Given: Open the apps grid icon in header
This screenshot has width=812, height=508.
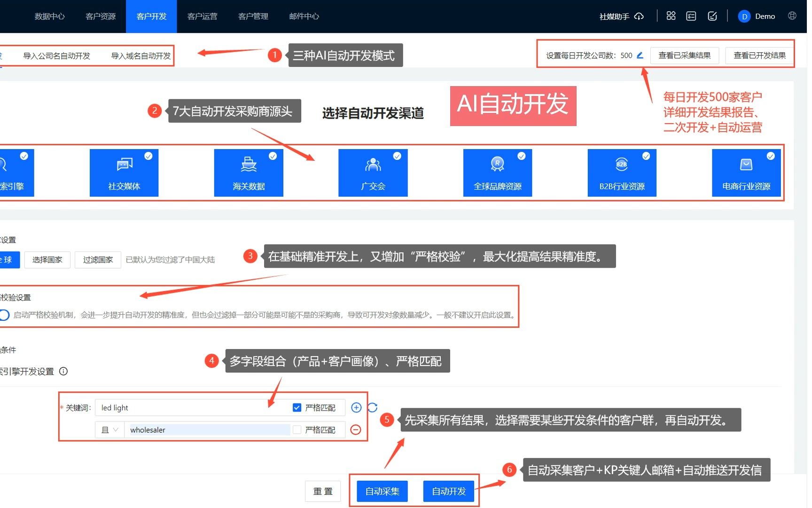Looking at the screenshot, I should click(x=671, y=16).
